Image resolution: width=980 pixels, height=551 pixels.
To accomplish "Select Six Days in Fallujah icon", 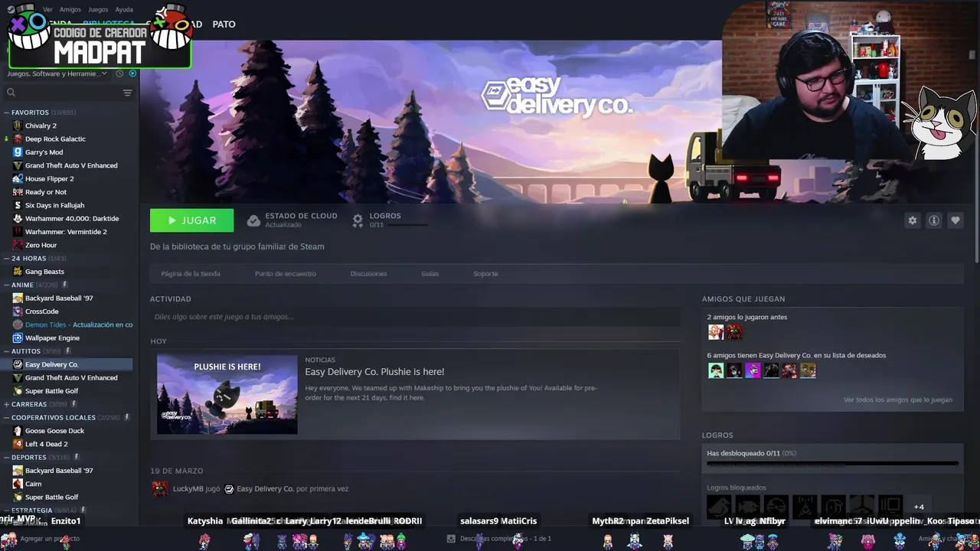I will point(18,205).
